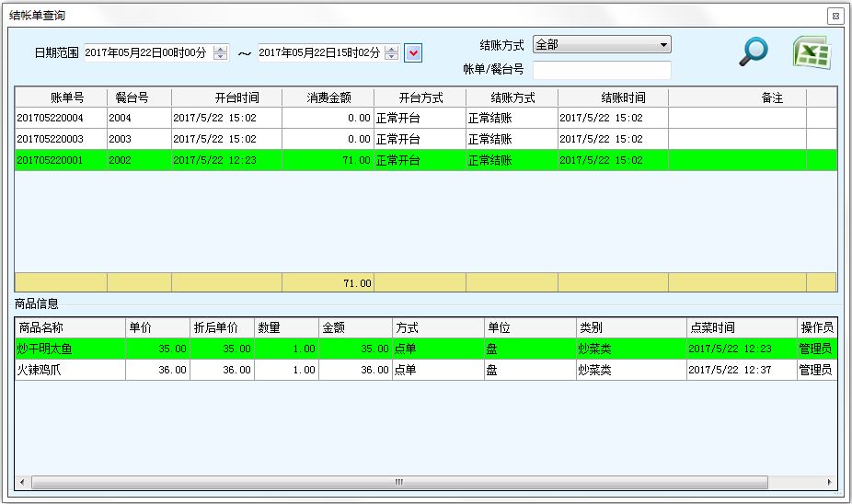Click the order time 2017/5/22 12:37

[742, 370]
